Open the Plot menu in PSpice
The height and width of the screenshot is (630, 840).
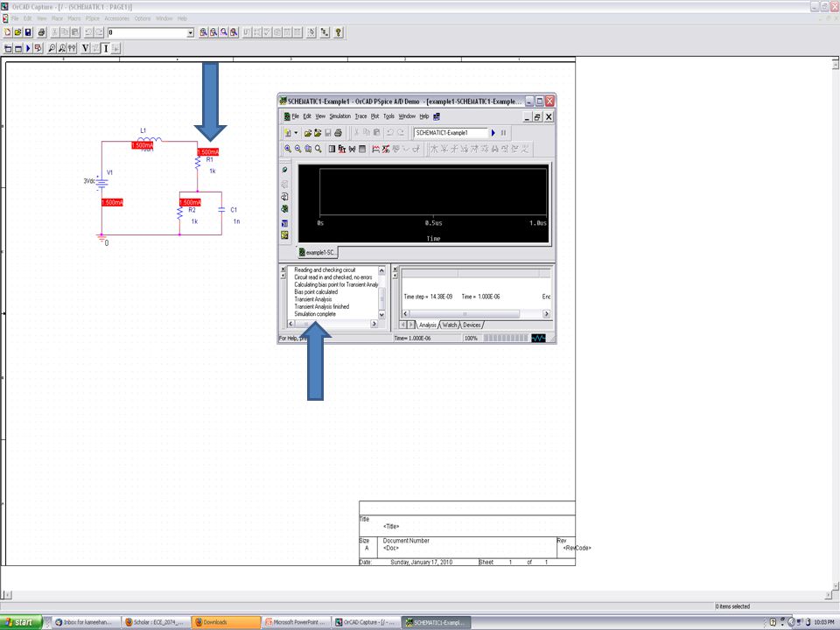pos(375,116)
